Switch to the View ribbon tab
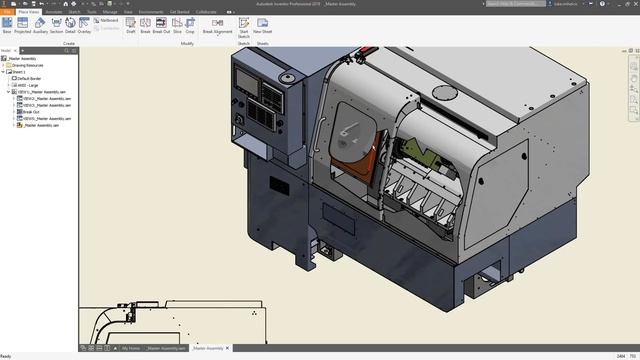This screenshot has height=360, width=640. click(128, 12)
